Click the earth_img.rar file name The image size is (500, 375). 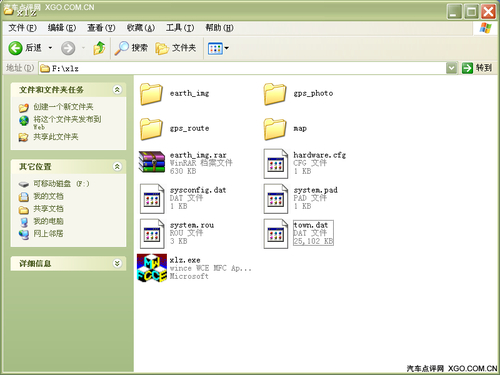tap(198, 155)
